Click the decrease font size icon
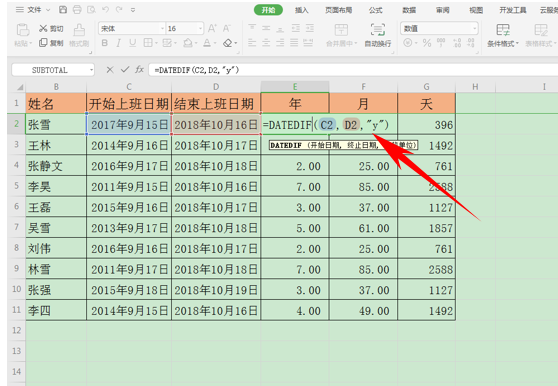558x386 pixels. (227, 28)
